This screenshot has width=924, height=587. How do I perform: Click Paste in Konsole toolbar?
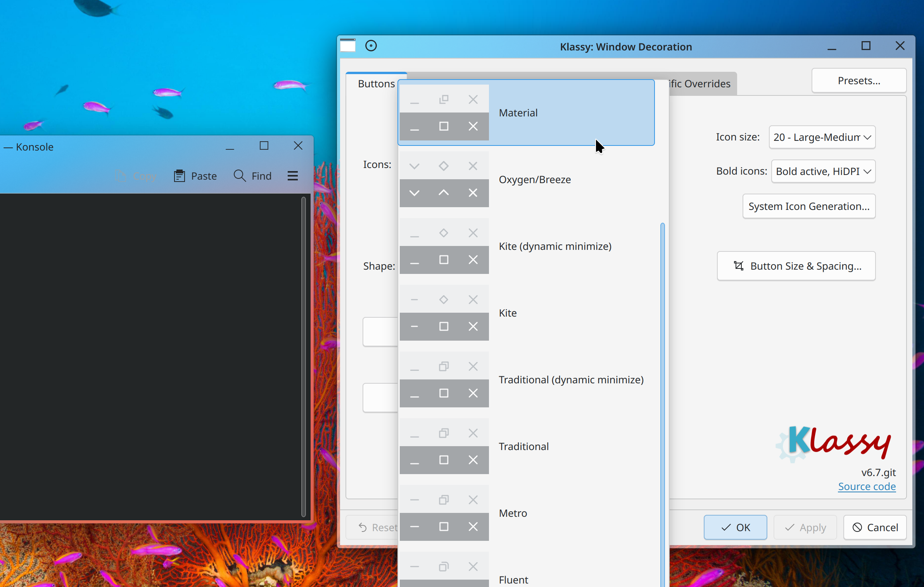[195, 176]
